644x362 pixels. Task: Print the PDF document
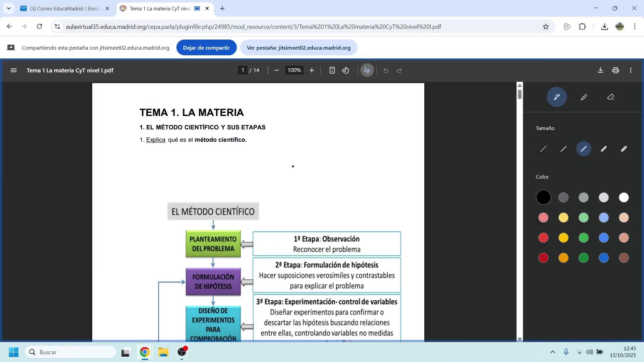point(615,70)
